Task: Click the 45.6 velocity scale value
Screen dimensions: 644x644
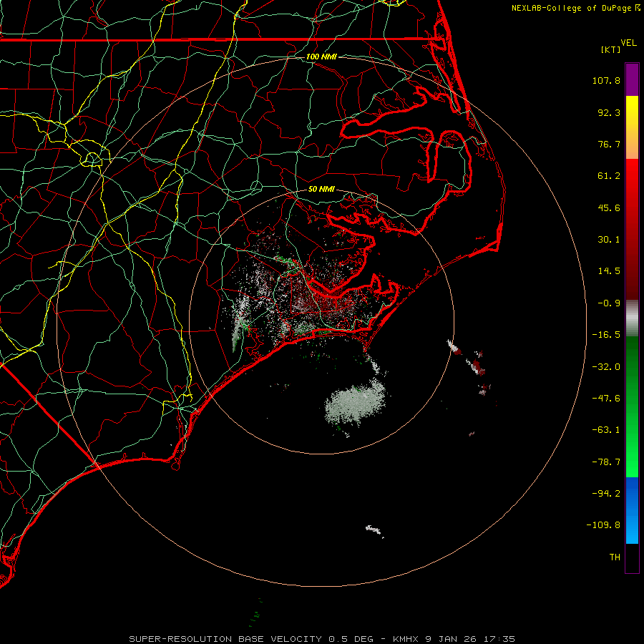Action: click(609, 208)
